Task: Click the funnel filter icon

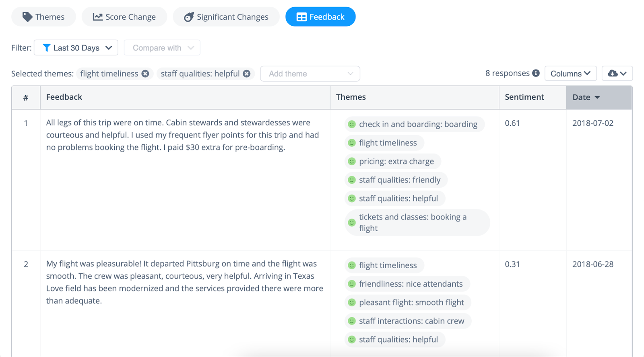Action: point(47,48)
